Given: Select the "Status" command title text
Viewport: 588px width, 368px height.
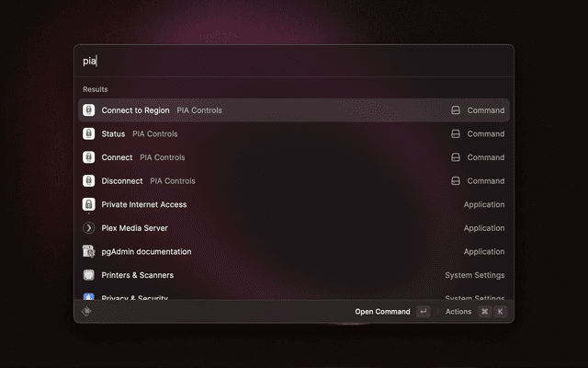Looking at the screenshot, I should pyautogui.click(x=113, y=133).
